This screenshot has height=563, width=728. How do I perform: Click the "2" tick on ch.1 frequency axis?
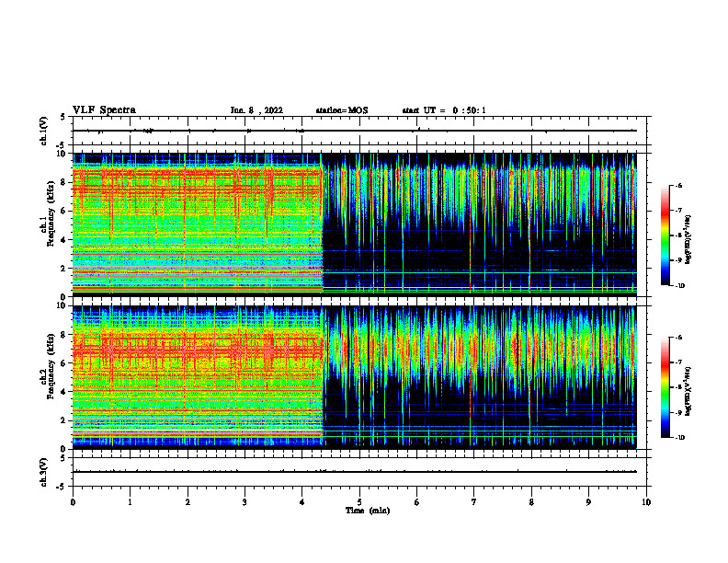point(63,268)
